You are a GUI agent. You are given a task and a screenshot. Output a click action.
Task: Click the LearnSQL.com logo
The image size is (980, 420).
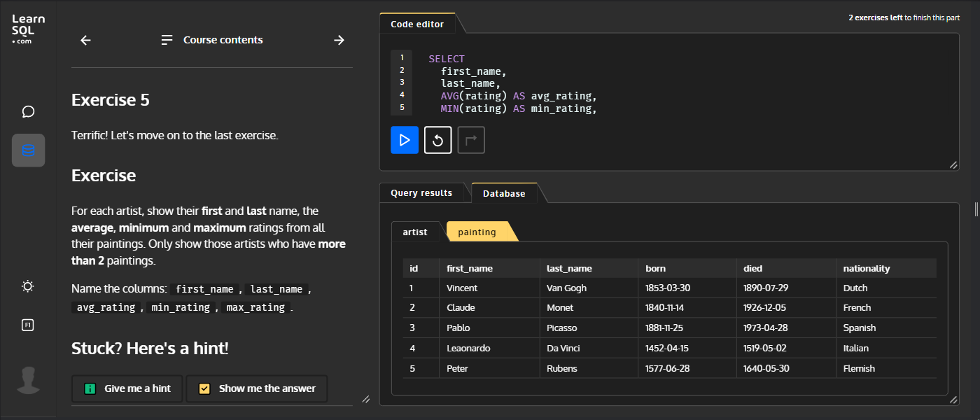tap(28, 30)
